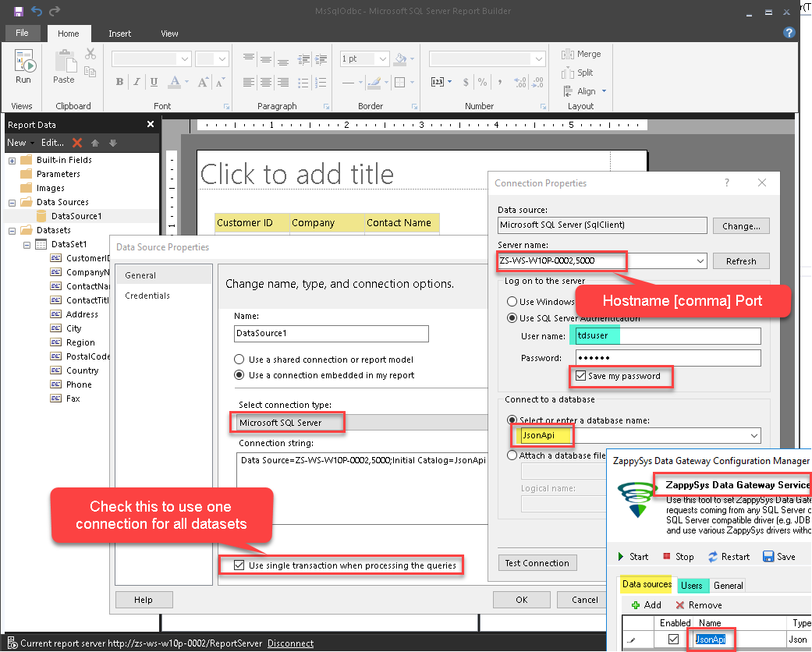The image size is (812, 652).
Task: Toggle Underline formatting in the ribbon
Action: tap(154, 81)
